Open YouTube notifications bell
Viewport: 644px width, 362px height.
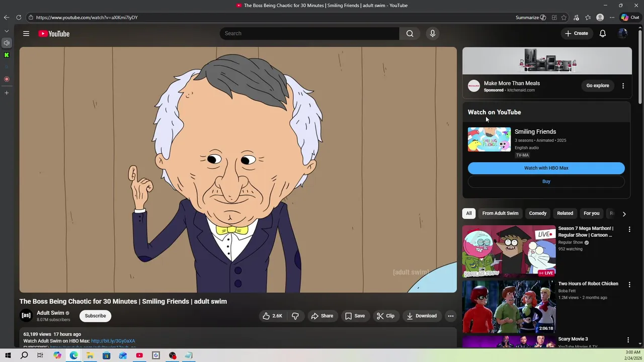[x=603, y=34]
